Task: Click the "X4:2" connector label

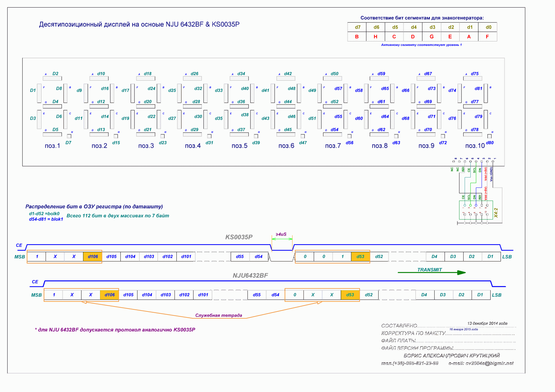Action: tap(496, 213)
